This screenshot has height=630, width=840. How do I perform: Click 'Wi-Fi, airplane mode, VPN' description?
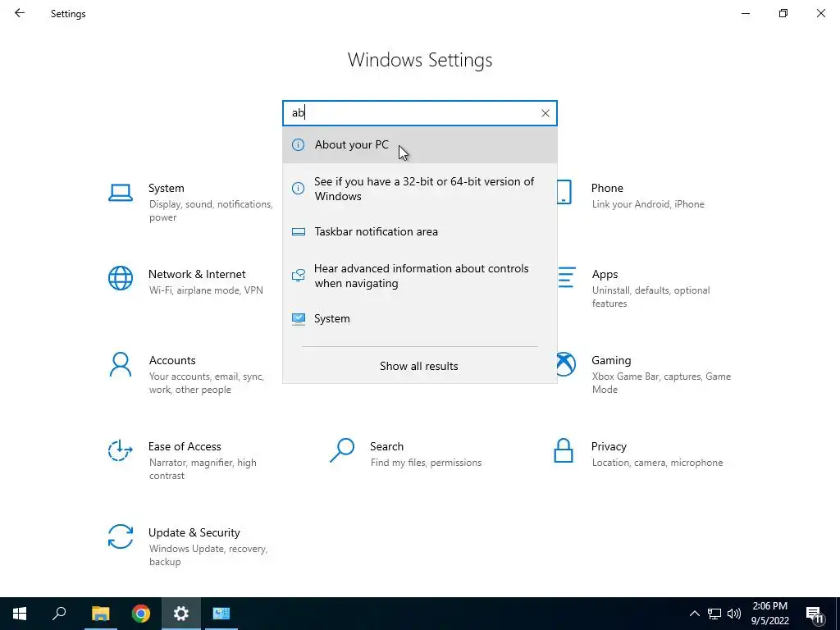coord(206,290)
